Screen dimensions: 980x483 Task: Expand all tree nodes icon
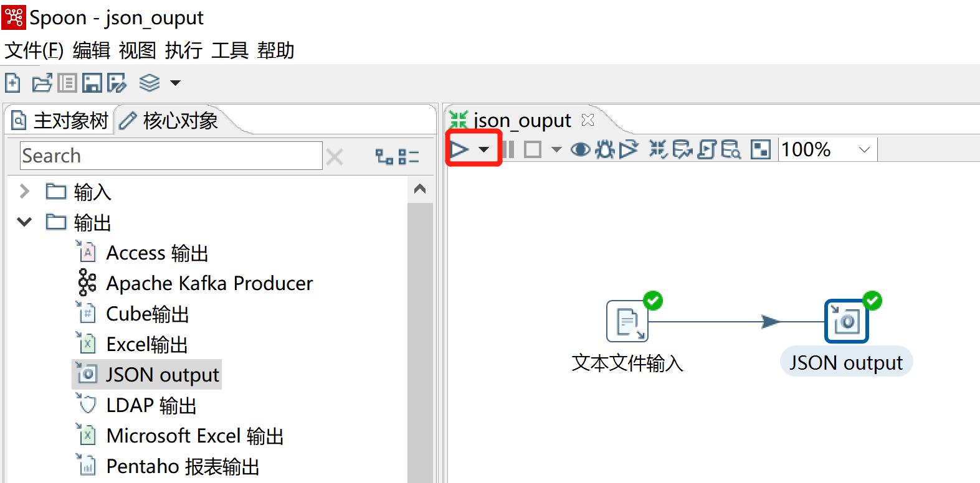point(384,157)
